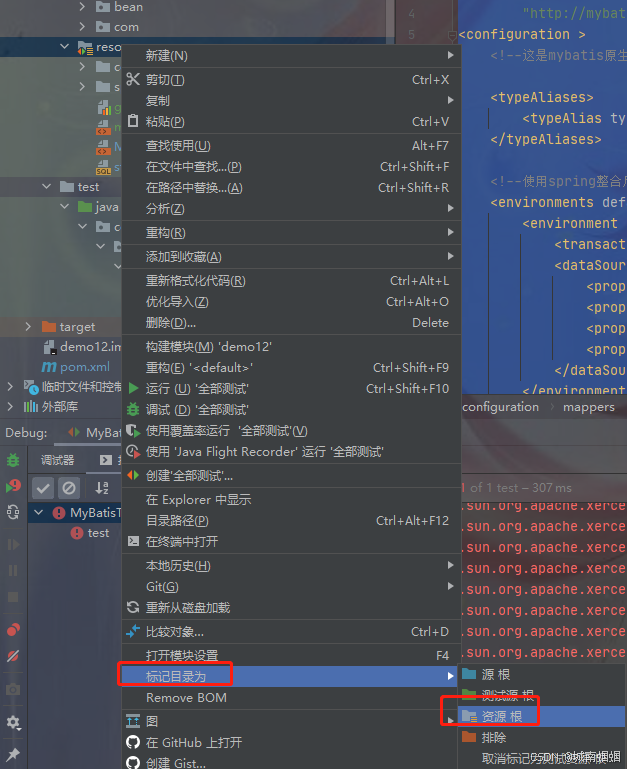
Task: Expand the com package node
Action: pos(82,26)
